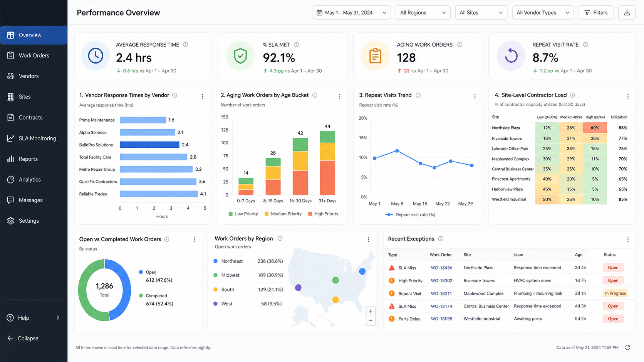Open kebab menu for Vendor Response Times chart
This screenshot has width=644, height=362.
pyautogui.click(x=203, y=96)
